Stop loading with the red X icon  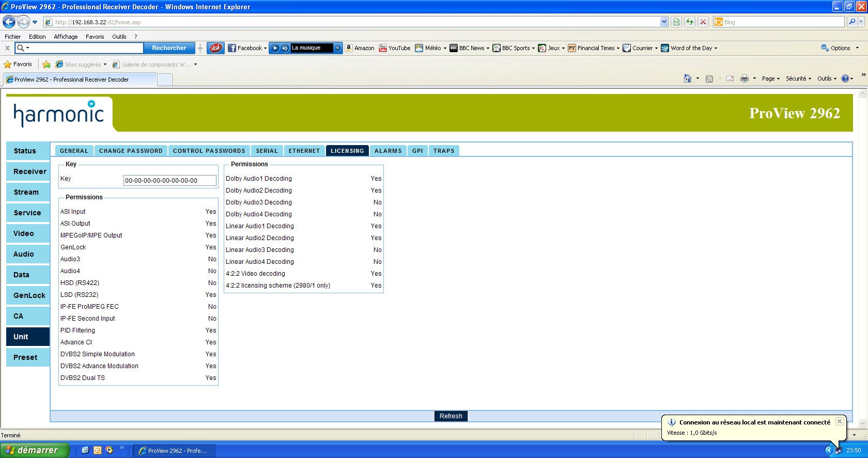(x=703, y=22)
